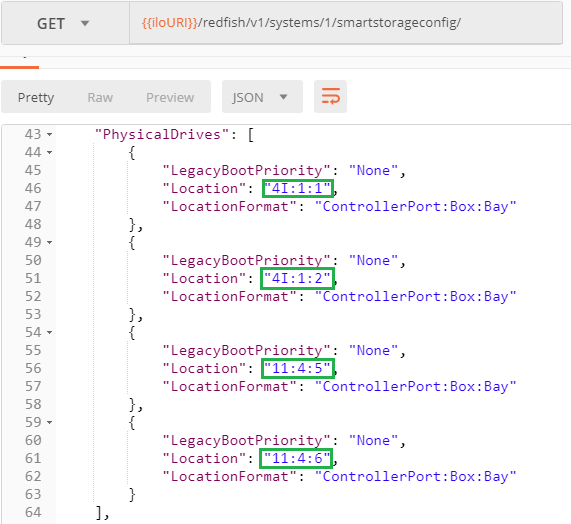571x524 pixels.
Task: Click "None" value on line 50
Action: pos(374,261)
